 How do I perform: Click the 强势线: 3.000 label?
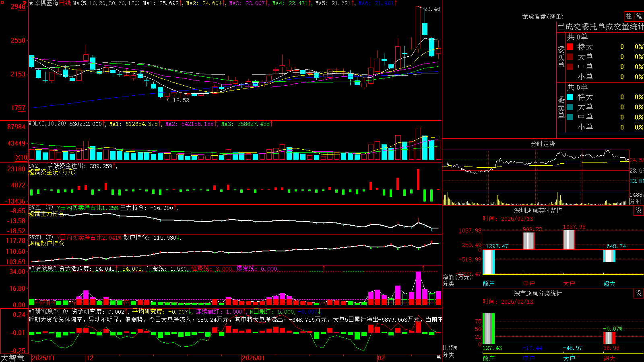[211, 269]
